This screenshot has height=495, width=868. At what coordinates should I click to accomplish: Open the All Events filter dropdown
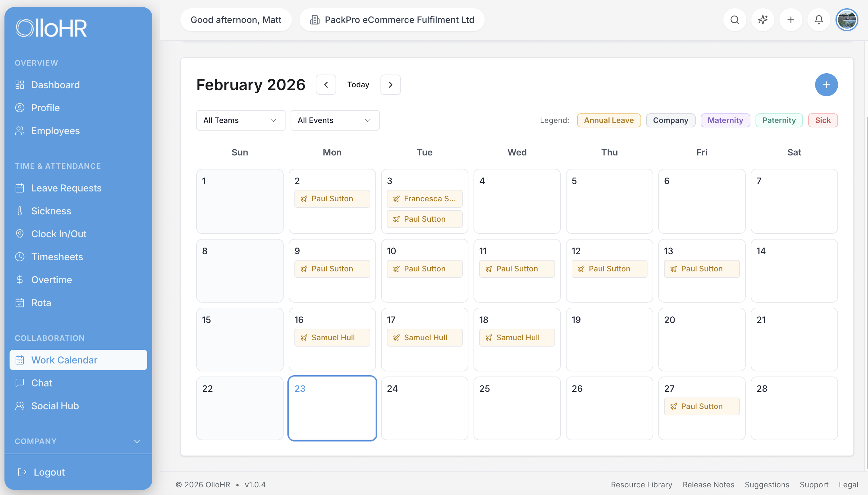pyautogui.click(x=335, y=120)
